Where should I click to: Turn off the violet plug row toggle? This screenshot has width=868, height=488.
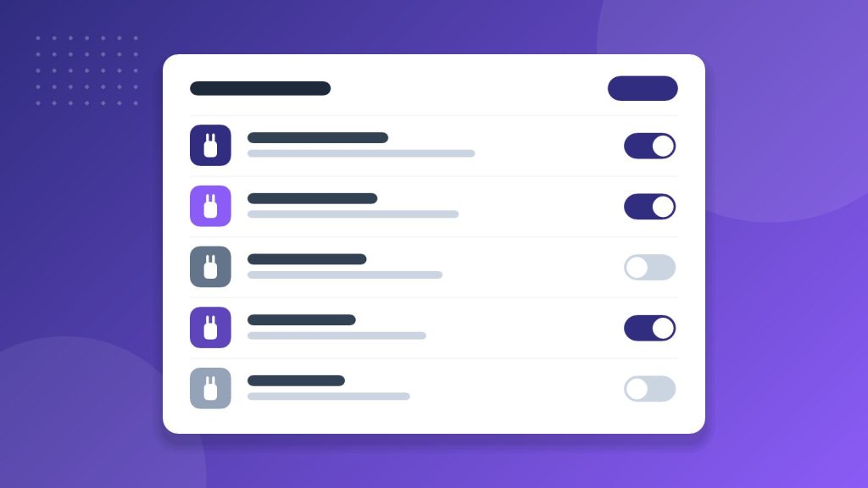[x=650, y=207]
